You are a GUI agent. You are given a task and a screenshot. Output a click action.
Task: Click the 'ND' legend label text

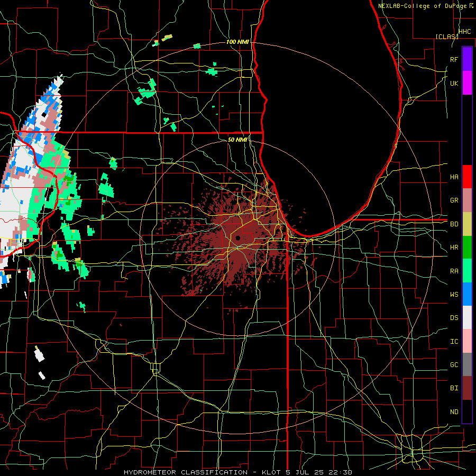tap(454, 412)
